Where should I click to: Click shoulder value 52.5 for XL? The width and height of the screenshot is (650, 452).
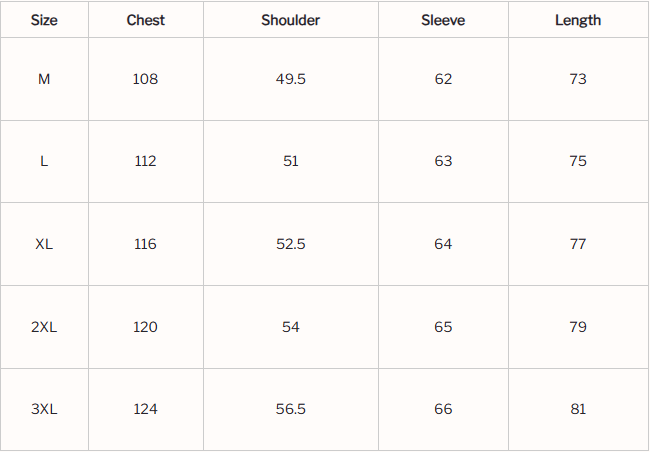(x=290, y=244)
